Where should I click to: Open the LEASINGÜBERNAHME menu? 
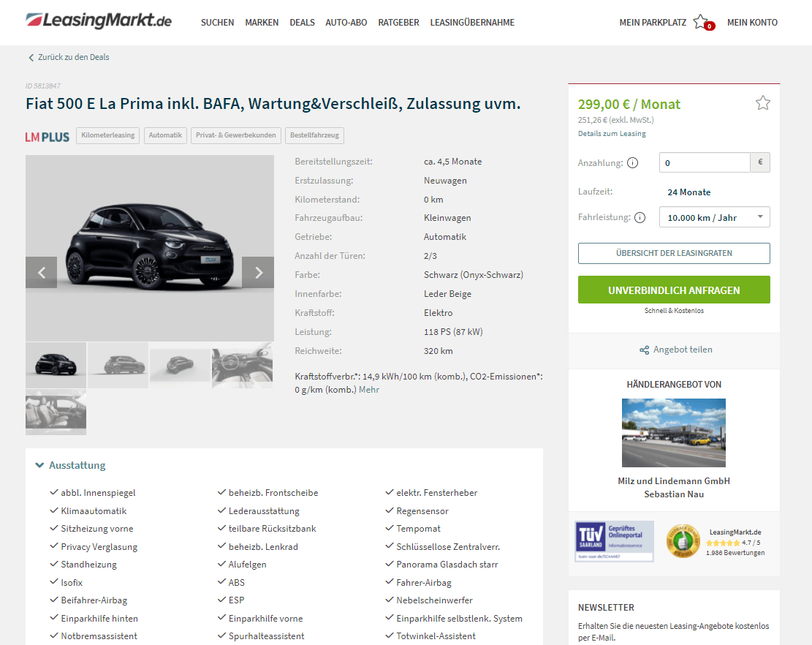click(x=472, y=22)
